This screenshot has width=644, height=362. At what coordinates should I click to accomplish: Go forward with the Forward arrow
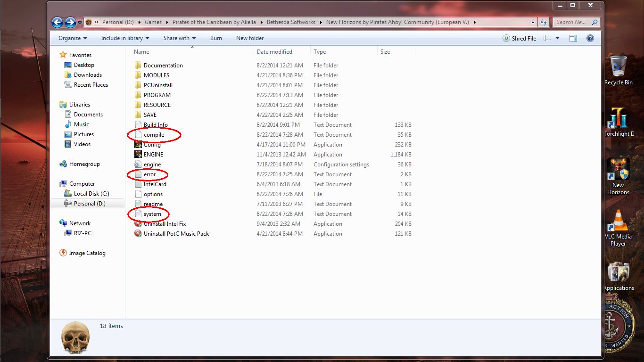point(70,22)
